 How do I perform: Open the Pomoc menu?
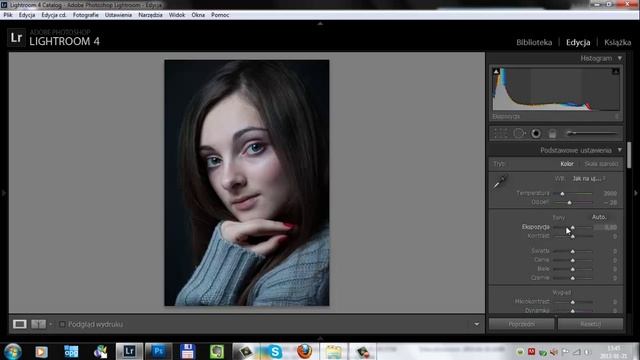pyautogui.click(x=220, y=15)
